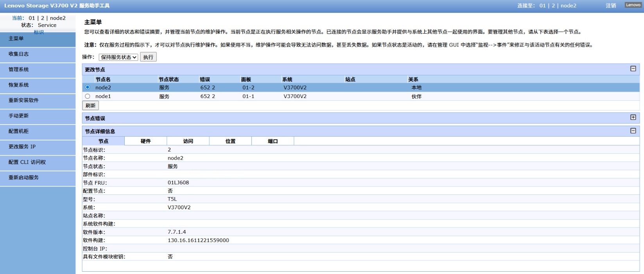Open 手动更新 in the sidebar
The width and height of the screenshot is (644, 274).
38,116
